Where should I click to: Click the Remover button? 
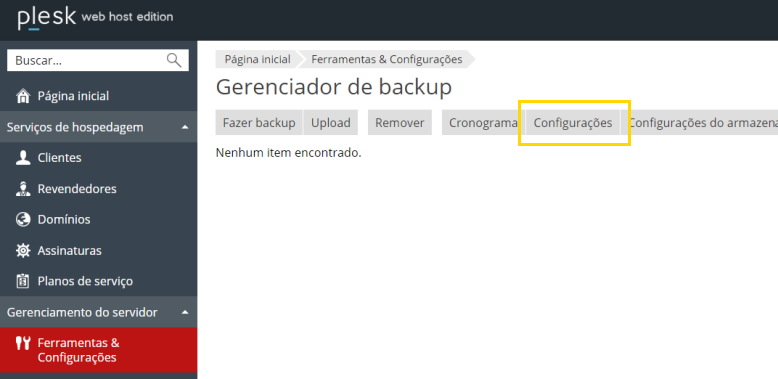coord(399,123)
